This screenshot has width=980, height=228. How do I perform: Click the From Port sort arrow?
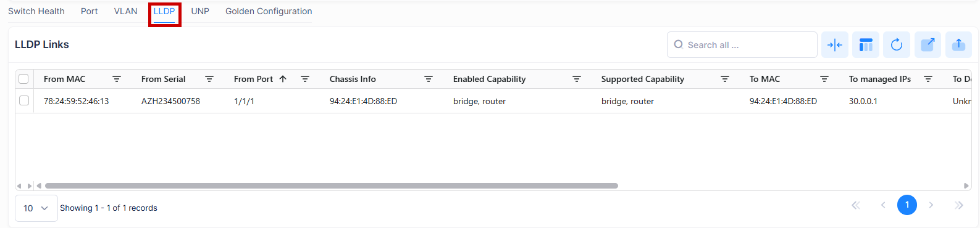(x=283, y=79)
